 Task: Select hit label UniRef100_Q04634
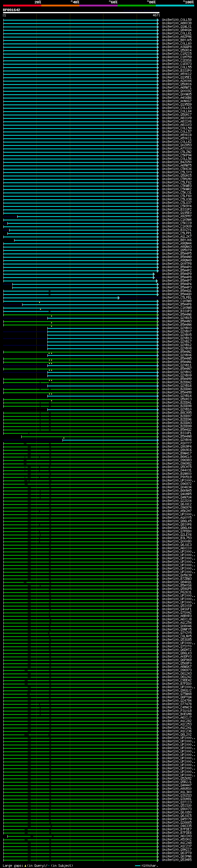click(x=177, y=487)
